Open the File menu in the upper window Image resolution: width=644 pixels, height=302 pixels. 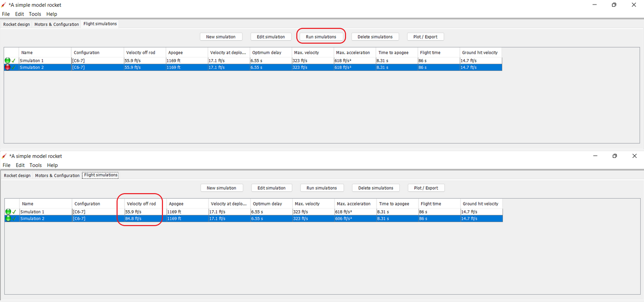(6, 14)
